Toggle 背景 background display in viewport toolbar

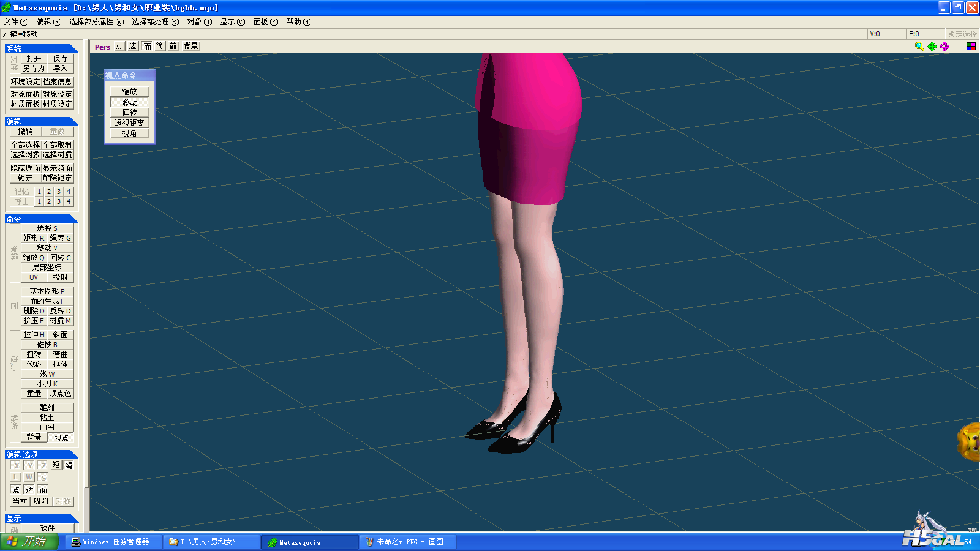190,46
